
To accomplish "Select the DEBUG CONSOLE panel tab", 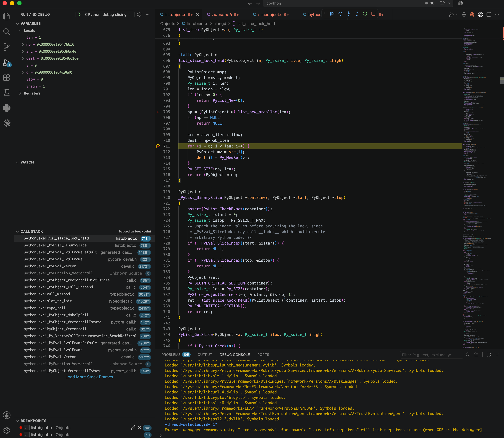I will pos(235,355).
